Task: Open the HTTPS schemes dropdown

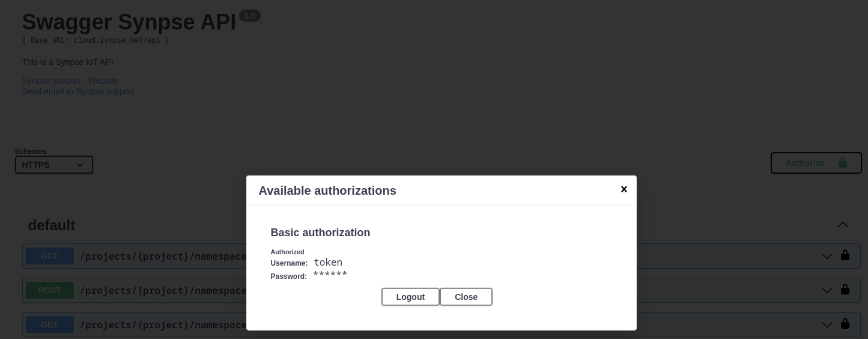Action: [x=54, y=165]
